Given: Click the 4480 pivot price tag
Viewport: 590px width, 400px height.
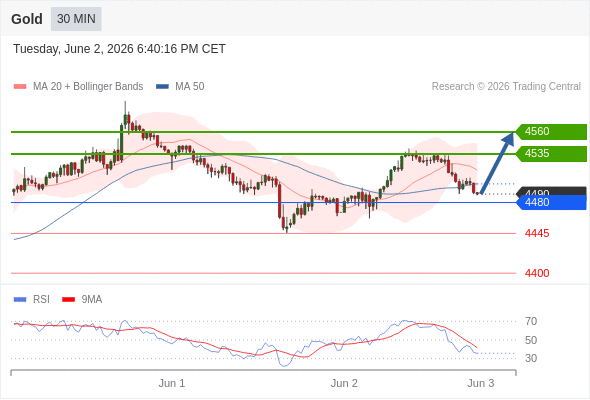Looking at the screenshot, I should 551,202.
